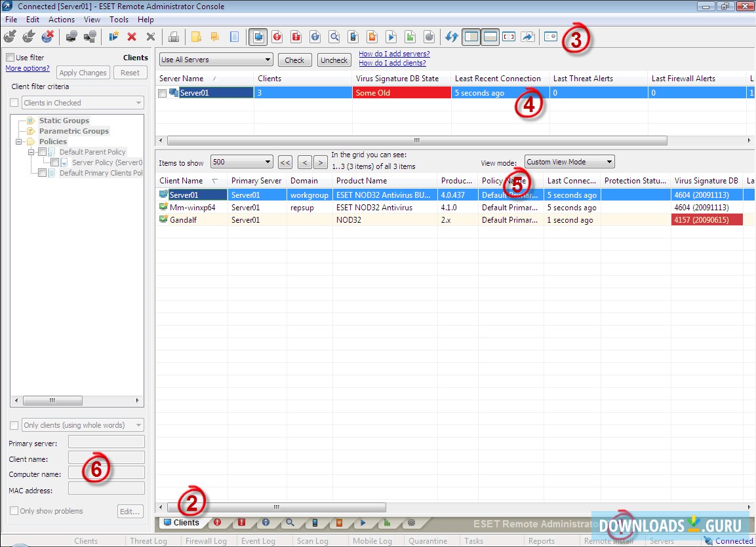The height and width of the screenshot is (547, 756).
Task: Click the refresh icon with blue arrows
Action: tap(452, 37)
